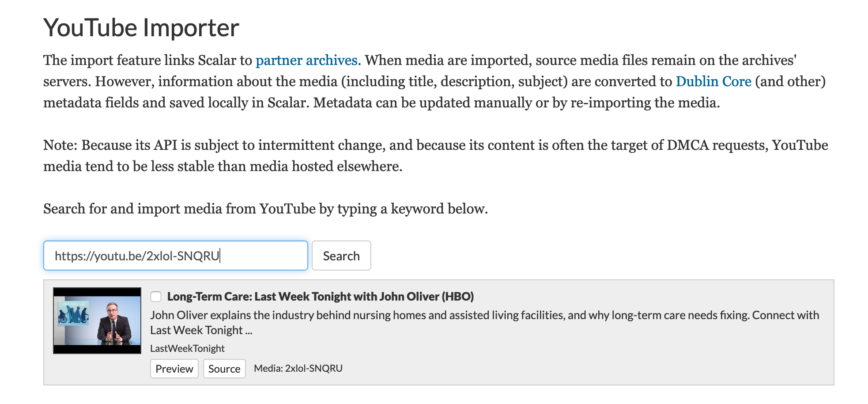The image size is (868, 404).
Task: Click the 'Last Week Tonight ...' truncated description line
Action: click(201, 330)
